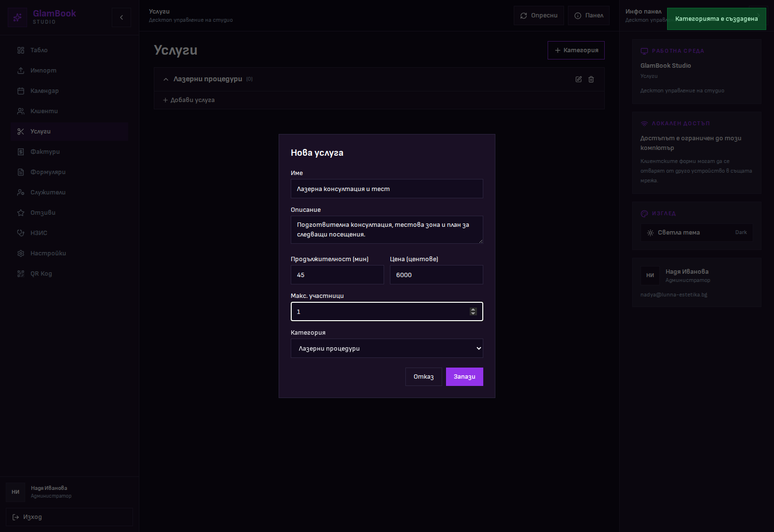Click the Опресни refresh button

click(538, 15)
